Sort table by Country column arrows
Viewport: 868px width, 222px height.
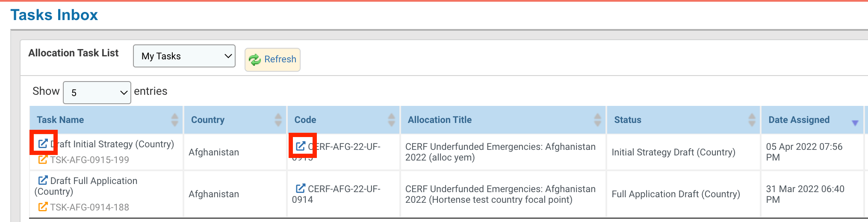pyautogui.click(x=278, y=120)
